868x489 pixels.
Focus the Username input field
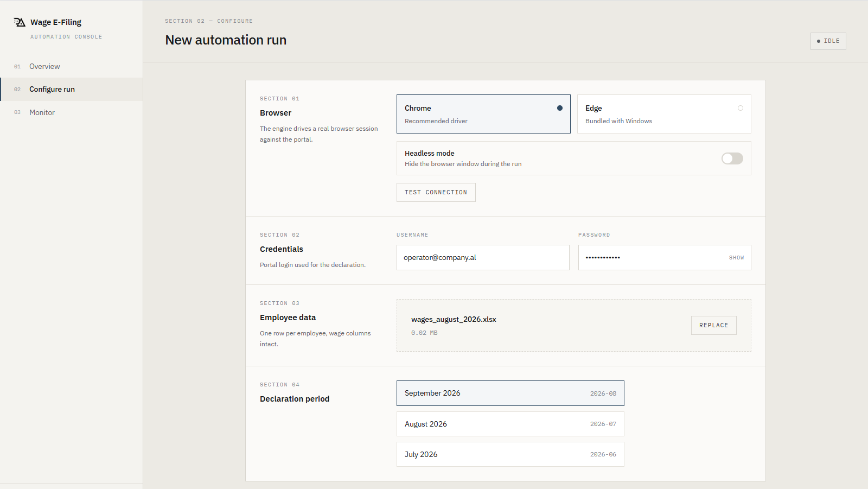point(483,257)
